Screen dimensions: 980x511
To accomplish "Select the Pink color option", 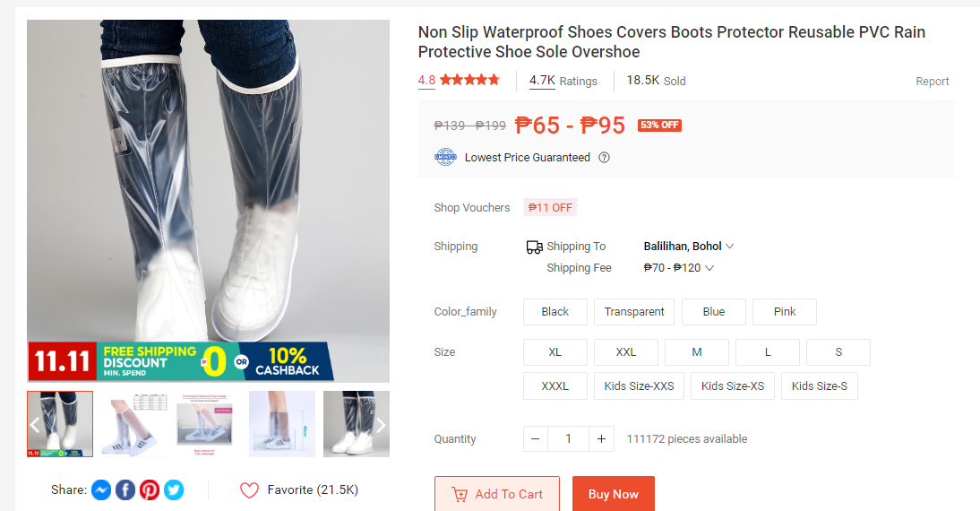I will coord(785,312).
